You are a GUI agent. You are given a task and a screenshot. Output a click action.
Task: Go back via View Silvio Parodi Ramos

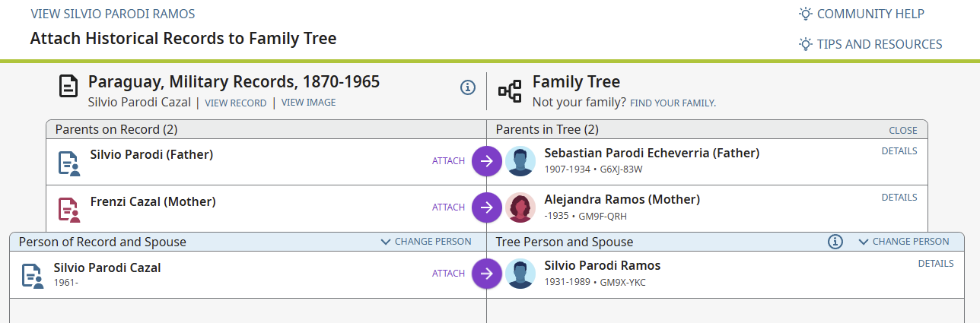point(113,14)
